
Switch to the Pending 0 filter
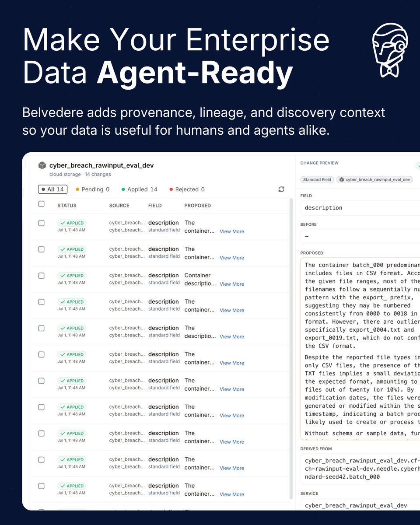click(x=92, y=189)
